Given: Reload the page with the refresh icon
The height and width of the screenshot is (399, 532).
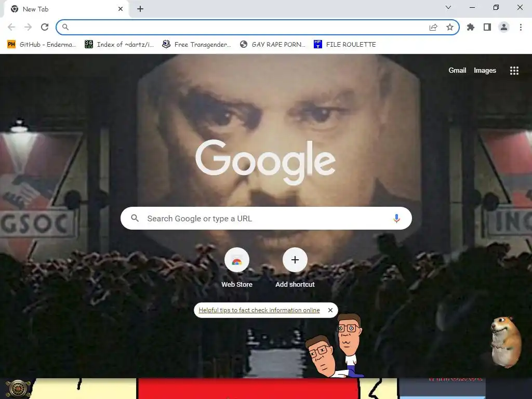Looking at the screenshot, I should tap(45, 27).
